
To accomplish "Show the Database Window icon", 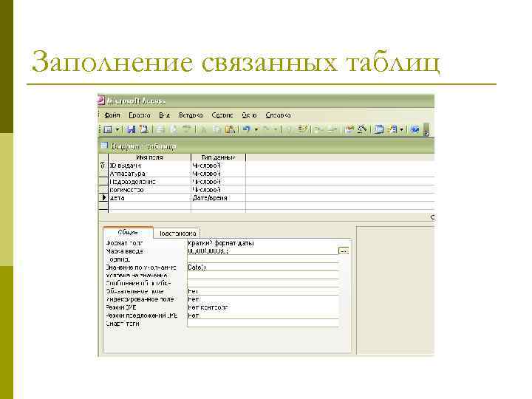I will [x=378, y=129].
